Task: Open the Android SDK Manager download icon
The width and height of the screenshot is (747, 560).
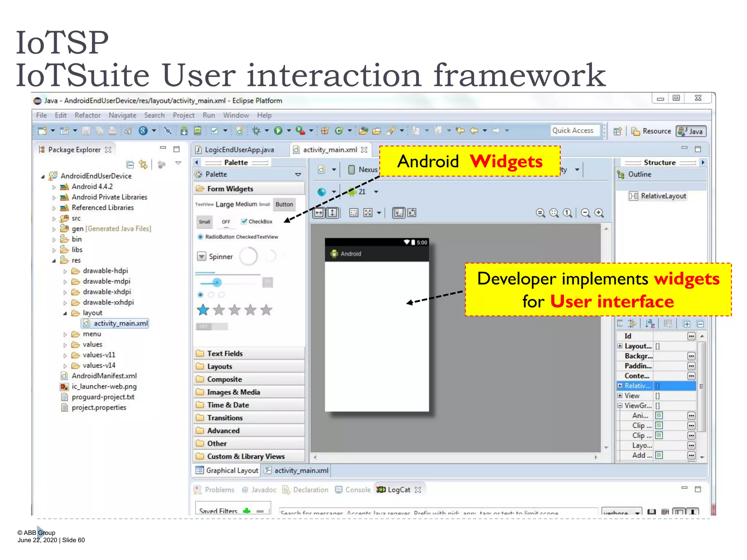Action: point(184,131)
